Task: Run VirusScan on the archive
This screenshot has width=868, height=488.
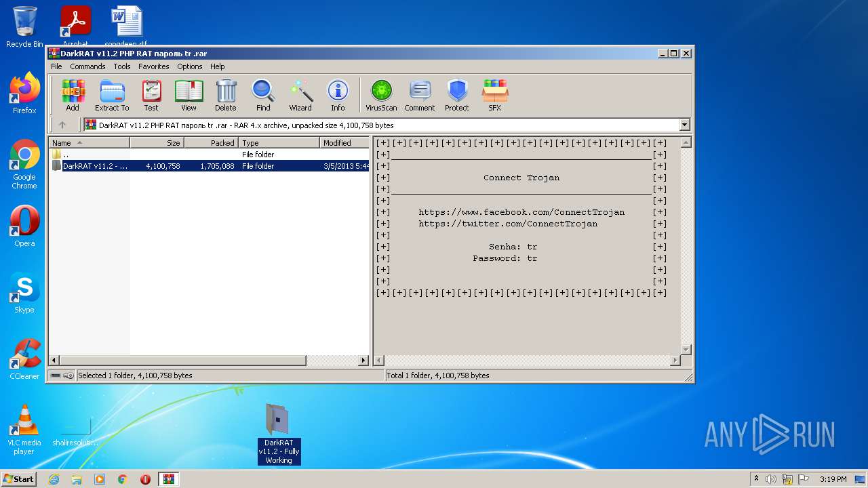Action: [x=381, y=96]
